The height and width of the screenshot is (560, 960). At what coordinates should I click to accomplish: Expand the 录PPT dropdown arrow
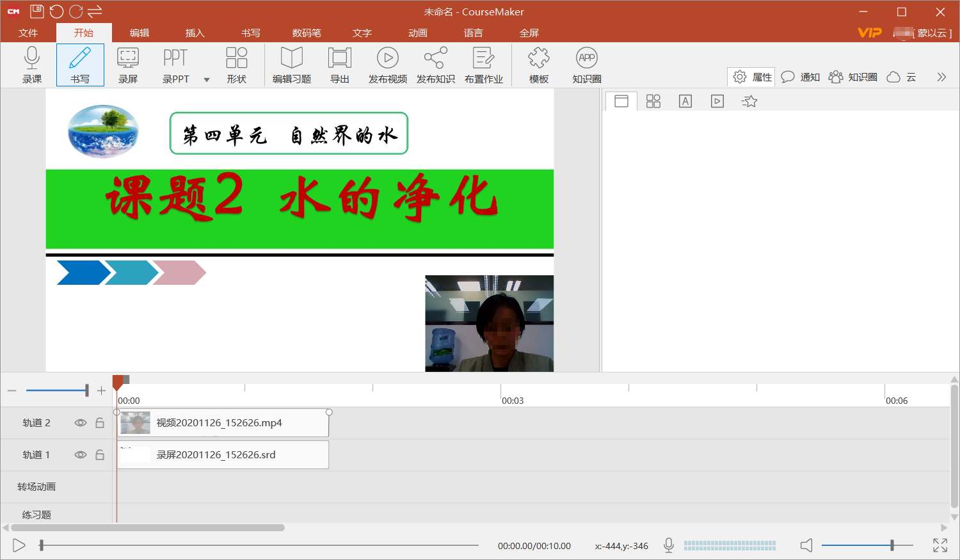click(x=207, y=80)
